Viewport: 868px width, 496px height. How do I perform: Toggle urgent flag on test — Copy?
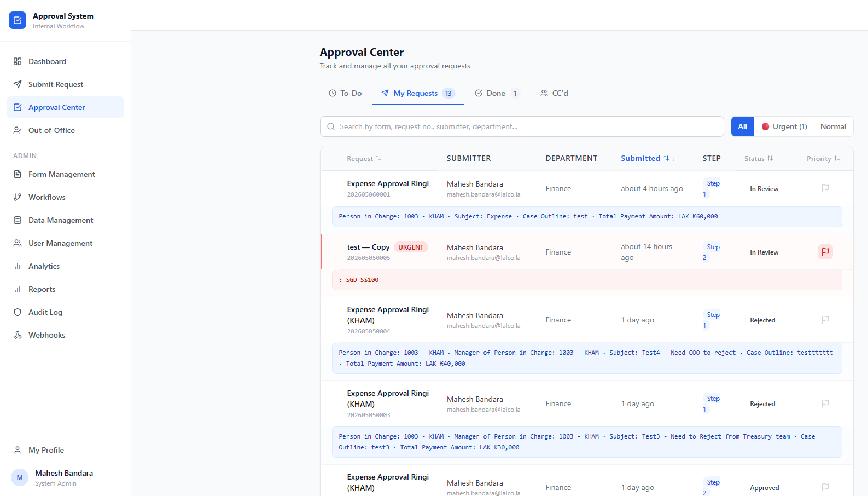[x=825, y=252]
